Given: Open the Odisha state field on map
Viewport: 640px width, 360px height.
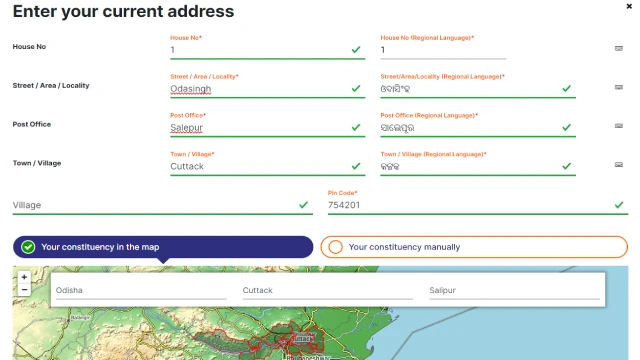Looking at the screenshot, I should point(141,291).
